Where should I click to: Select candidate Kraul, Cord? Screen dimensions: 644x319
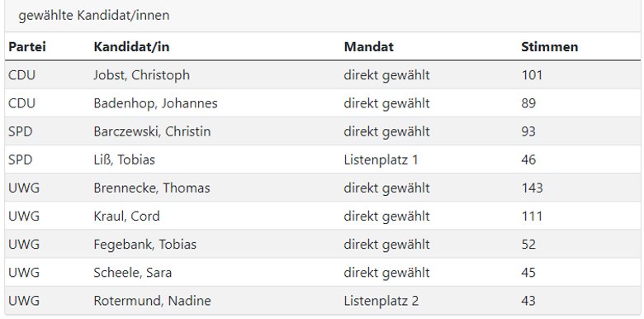(x=126, y=217)
